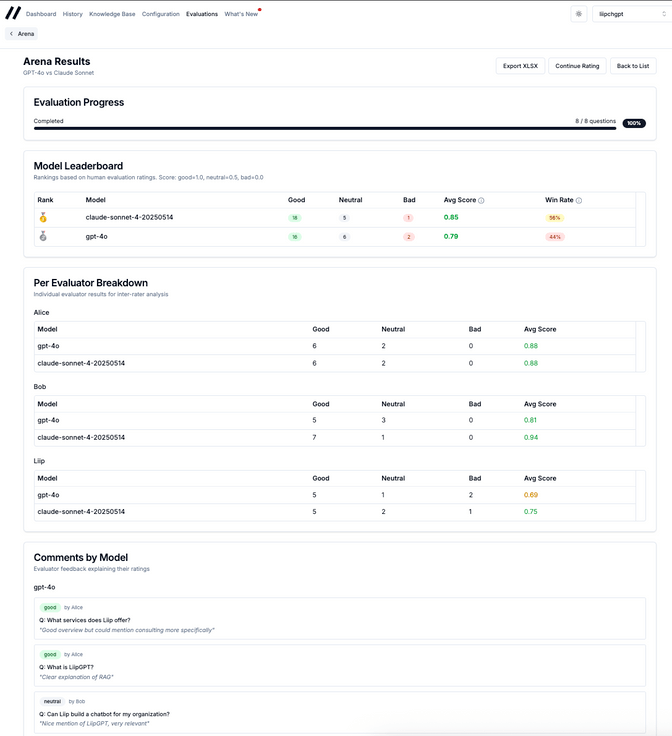672x736 pixels.
Task: Export results as XLSX
Action: [x=520, y=66]
